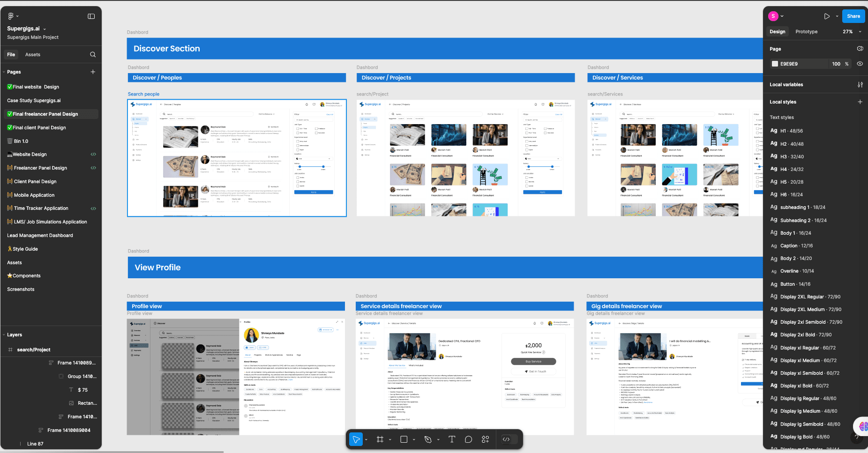Select the search/Project layer
The width and height of the screenshot is (868, 453).
pos(34,349)
